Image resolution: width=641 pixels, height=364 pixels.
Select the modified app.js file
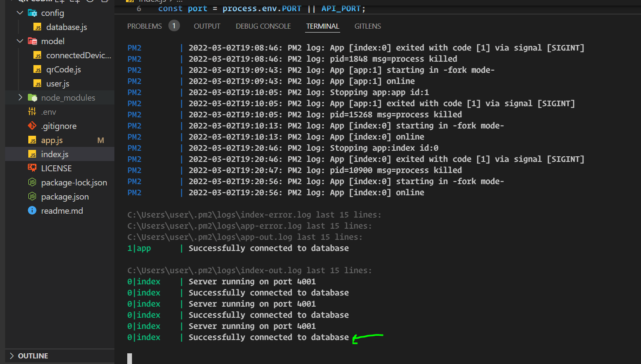pos(51,140)
